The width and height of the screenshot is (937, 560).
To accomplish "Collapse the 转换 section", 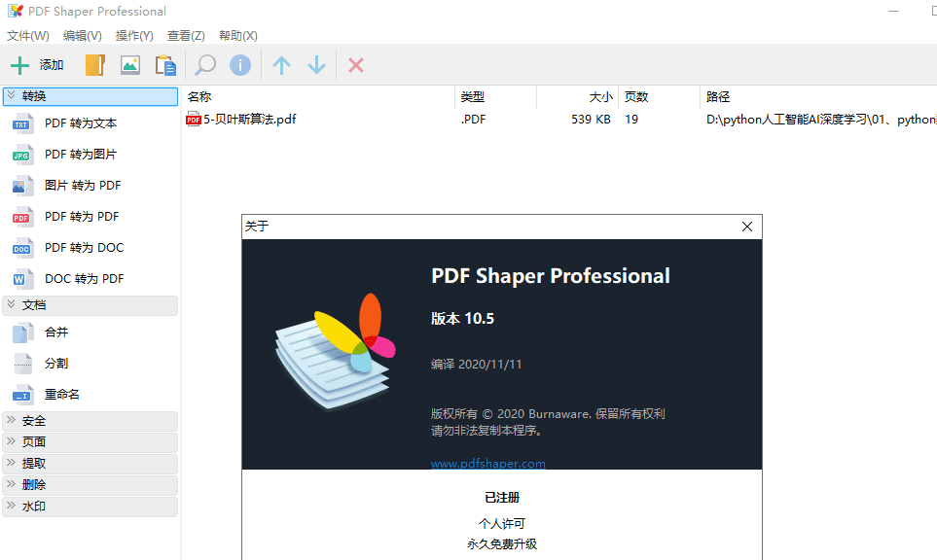I will (x=90, y=96).
